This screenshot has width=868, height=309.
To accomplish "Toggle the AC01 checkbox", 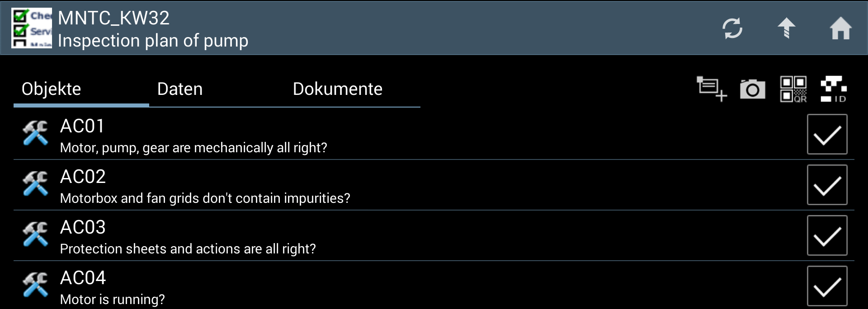I will (827, 134).
